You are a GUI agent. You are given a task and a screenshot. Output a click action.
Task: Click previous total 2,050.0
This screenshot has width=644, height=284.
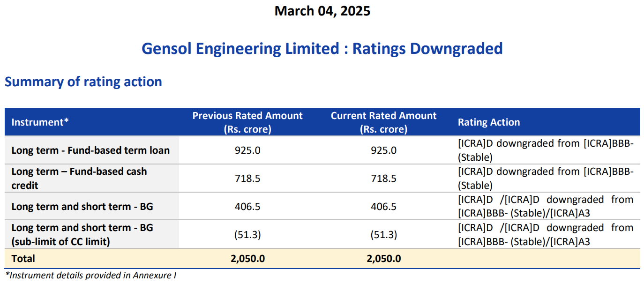coord(247,259)
